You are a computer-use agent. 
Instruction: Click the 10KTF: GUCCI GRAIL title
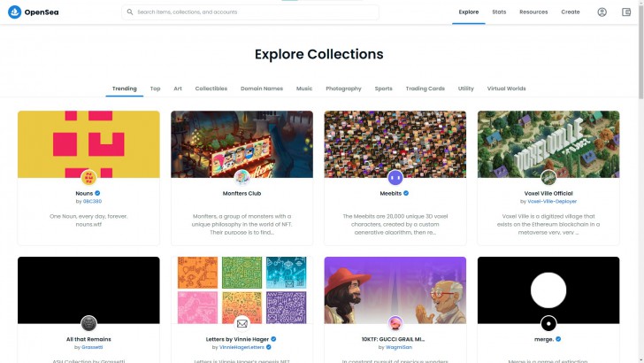[393, 339]
